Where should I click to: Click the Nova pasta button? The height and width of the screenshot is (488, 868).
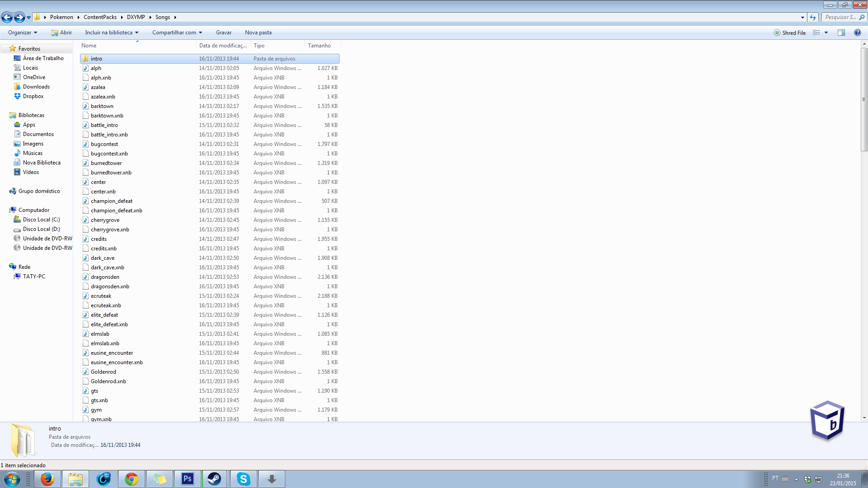[x=258, y=33]
